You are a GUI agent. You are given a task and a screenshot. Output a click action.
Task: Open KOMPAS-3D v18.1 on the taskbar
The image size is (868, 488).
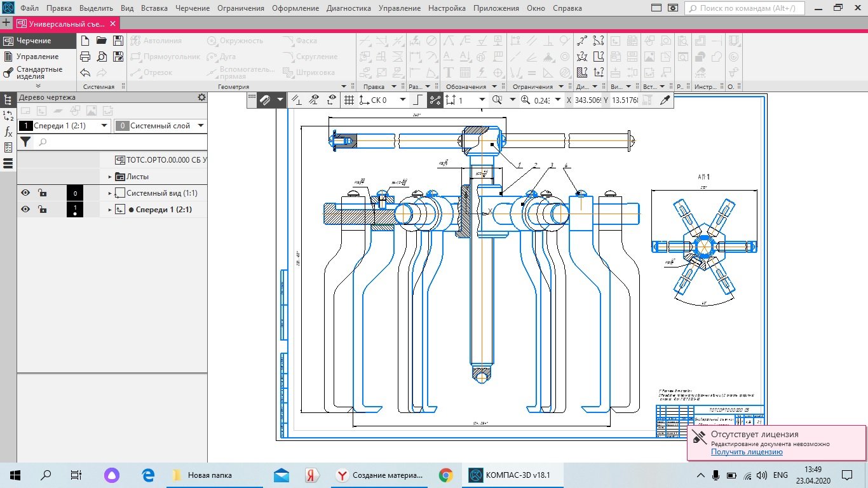coord(510,475)
